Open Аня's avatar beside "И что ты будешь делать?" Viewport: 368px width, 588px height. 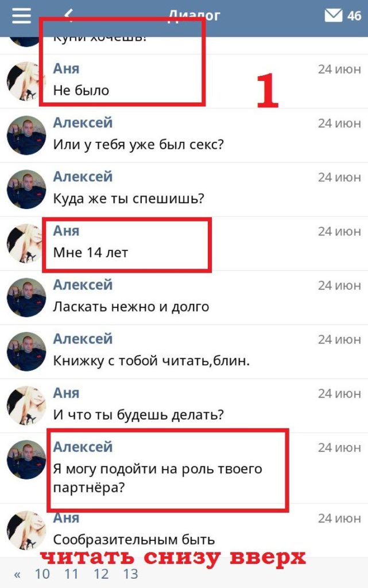(26, 405)
